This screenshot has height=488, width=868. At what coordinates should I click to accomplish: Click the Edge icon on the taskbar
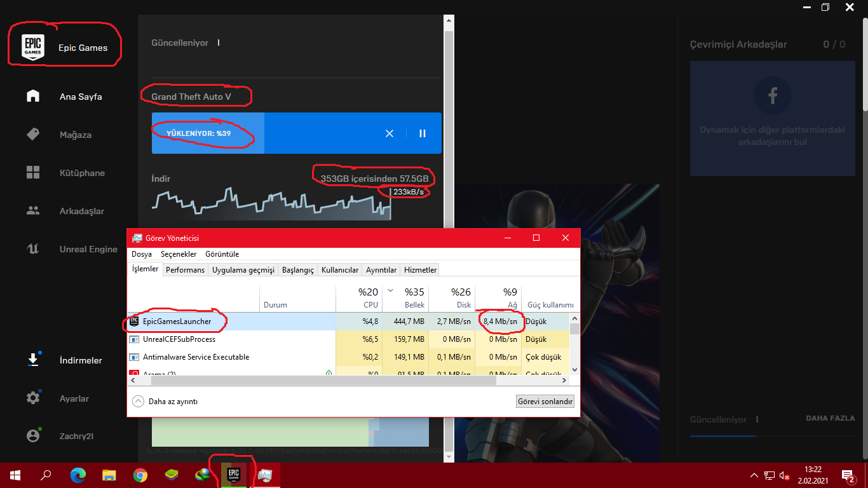78,475
